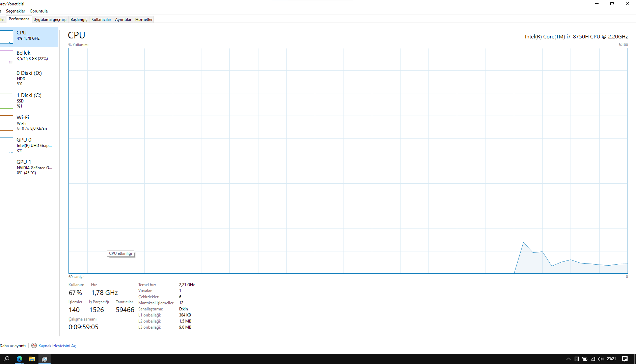This screenshot has height=364, width=636.
Task: Open the Seçenekler menu
Action: coord(16,11)
